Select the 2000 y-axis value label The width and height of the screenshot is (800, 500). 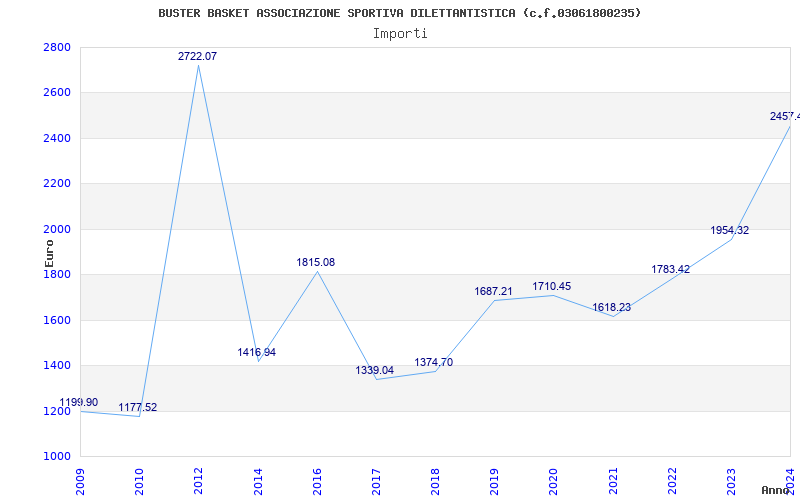click(x=56, y=230)
